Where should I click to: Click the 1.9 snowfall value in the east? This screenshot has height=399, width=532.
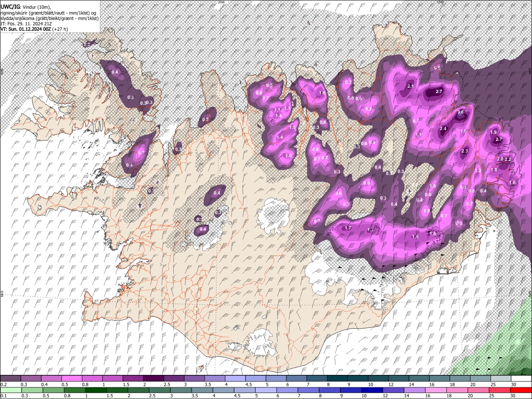[x=493, y=132]
